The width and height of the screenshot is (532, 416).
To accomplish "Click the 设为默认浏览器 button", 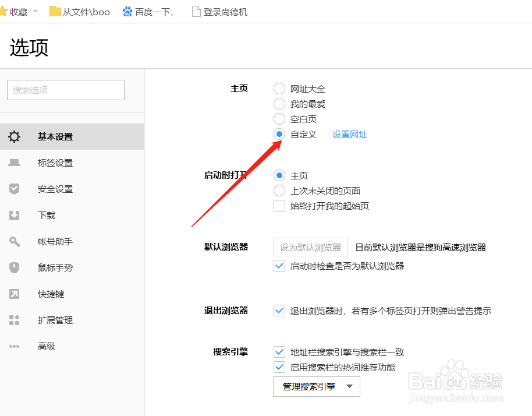I will (x=310, y=247).
